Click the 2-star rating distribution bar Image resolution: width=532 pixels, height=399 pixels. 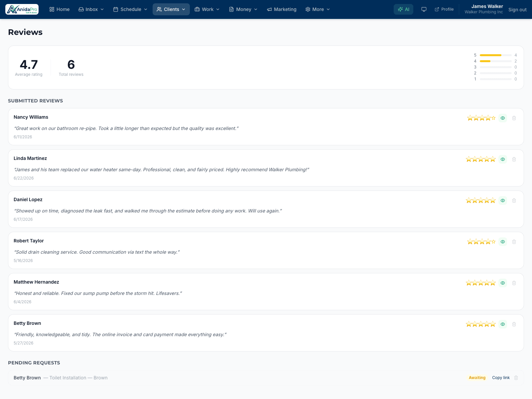pos(496,73)
